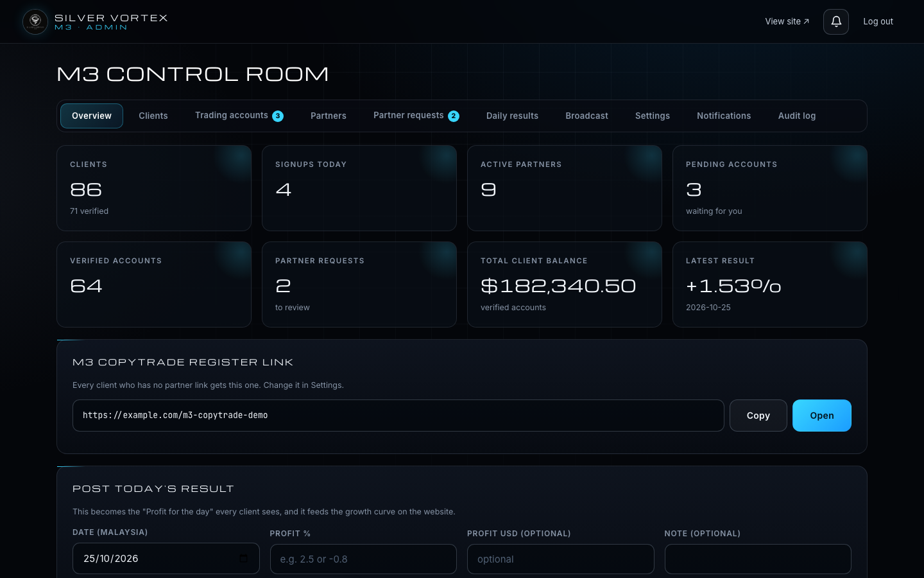Focus the Profit USD optional field
The image size is (924, 578).
tap(561, 559)
